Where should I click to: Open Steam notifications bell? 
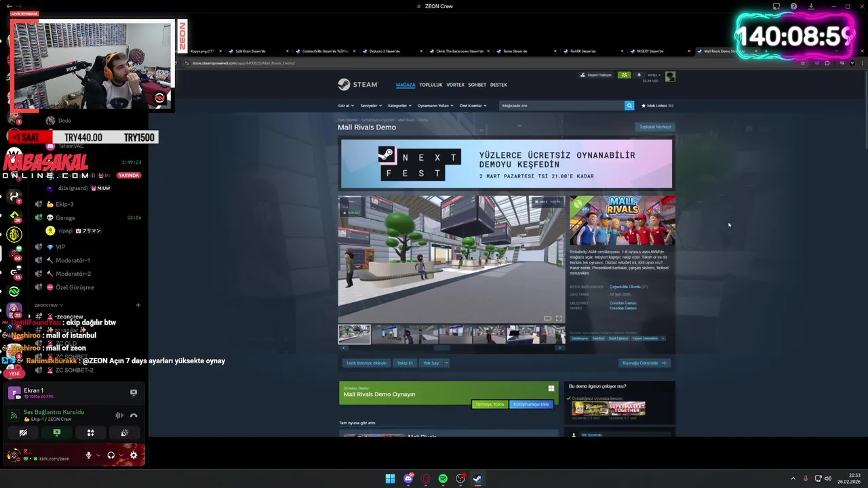[639, 75]
